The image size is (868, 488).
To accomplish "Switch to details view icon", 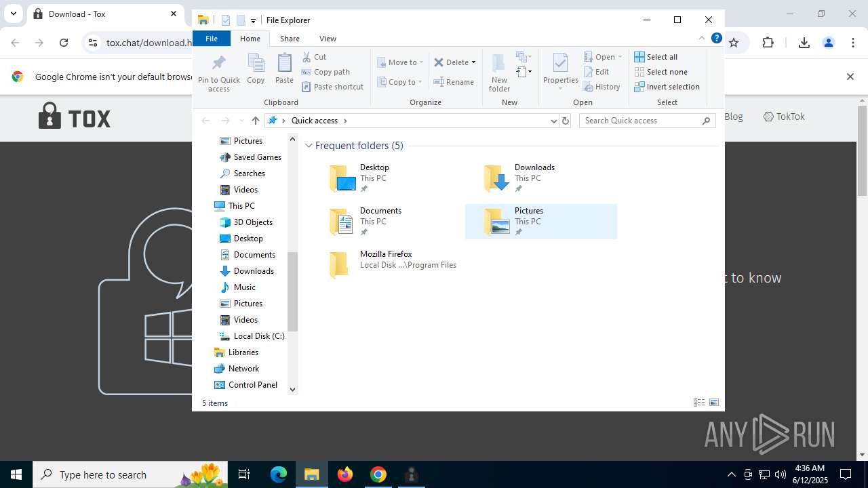I will click(x=699, y=403).
